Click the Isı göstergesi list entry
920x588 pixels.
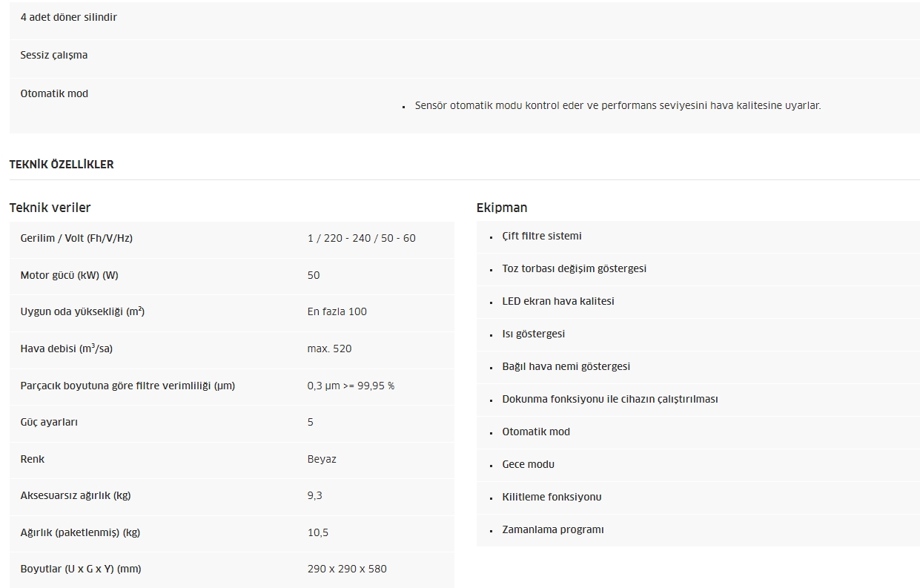pos(533,334)
